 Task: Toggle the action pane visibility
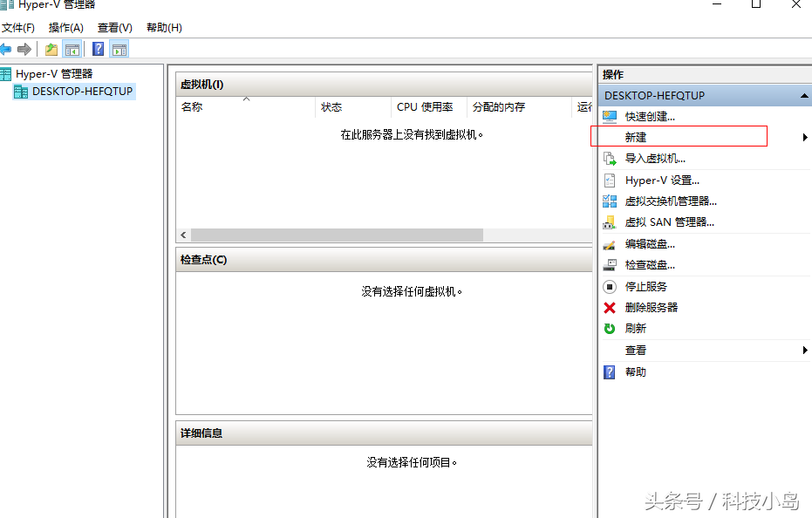119,49
